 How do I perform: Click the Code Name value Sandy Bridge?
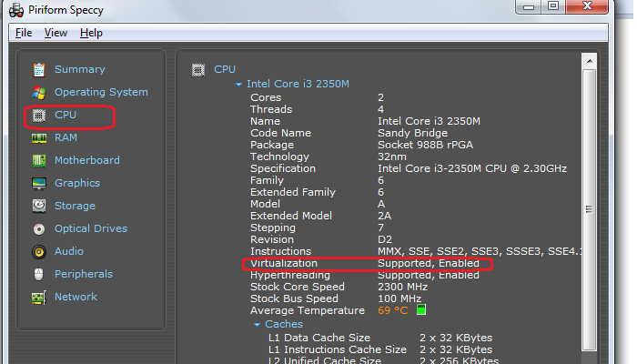tap(412, 133)
